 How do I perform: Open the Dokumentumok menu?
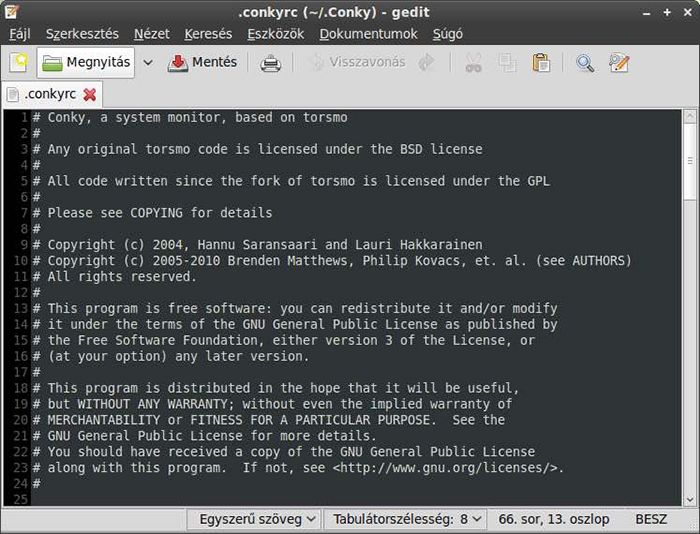[368, 34]
